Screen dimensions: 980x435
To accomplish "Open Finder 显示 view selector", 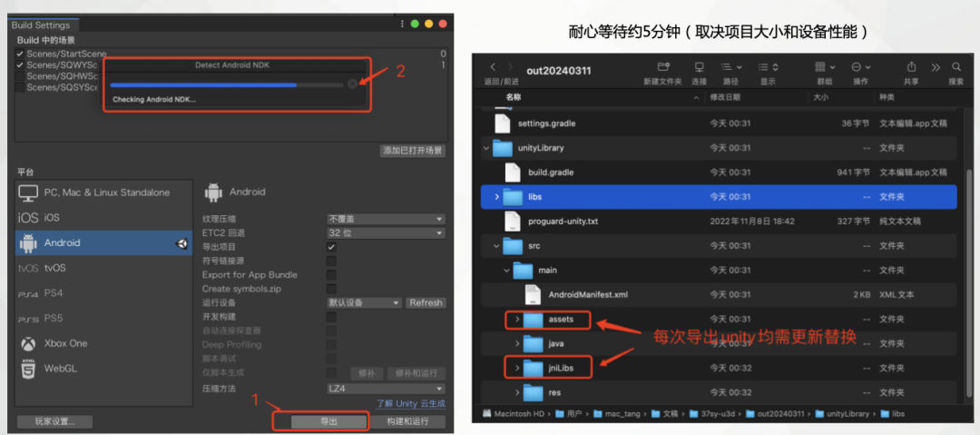I will click(769, 66).
